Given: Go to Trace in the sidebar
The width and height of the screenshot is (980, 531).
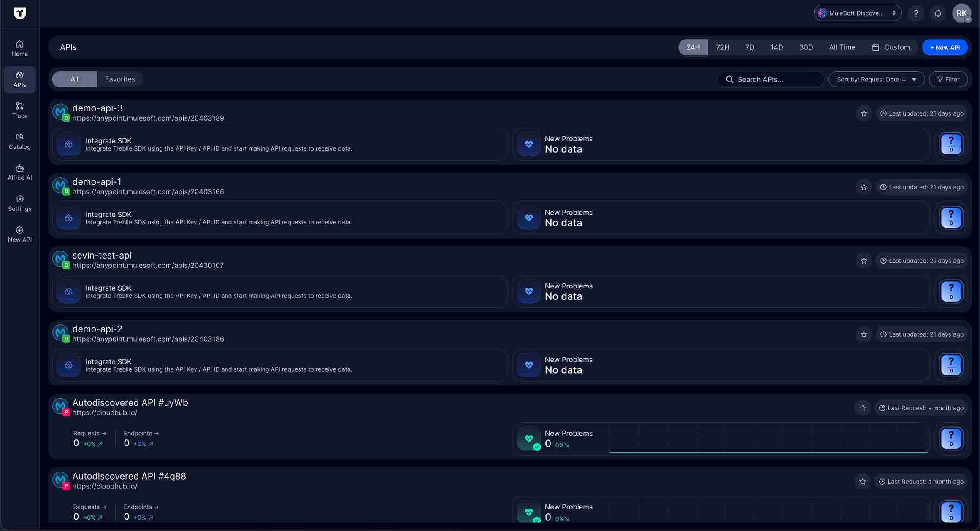Looking at the screenshot, I should [20, 111].
